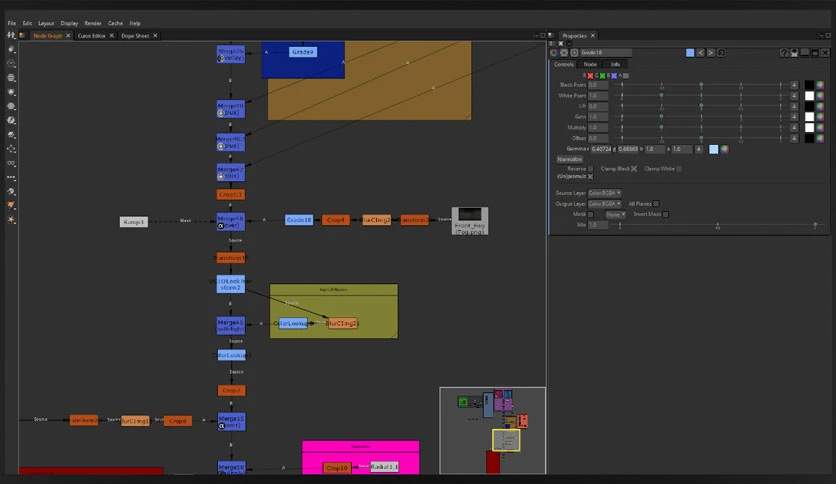Toggle the red channel checkbox

[590, 76]
